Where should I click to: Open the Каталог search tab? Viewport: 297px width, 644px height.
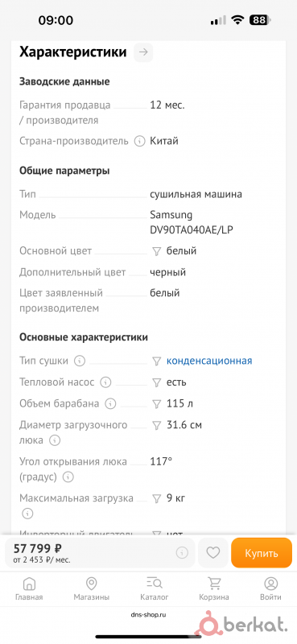pyautogui.click(x=154, y=589)
